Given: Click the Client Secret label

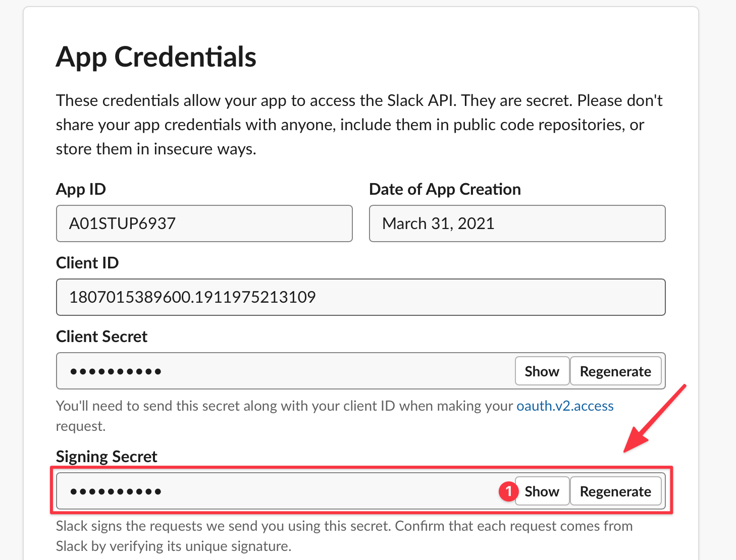Looking at the screenshot, I should point(101,337).
